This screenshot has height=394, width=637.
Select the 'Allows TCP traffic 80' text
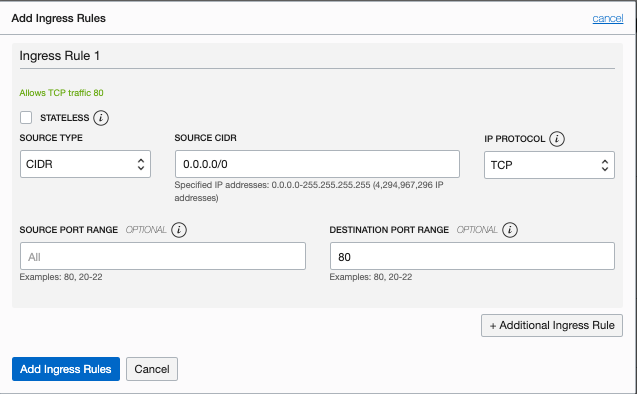[61, 93]
